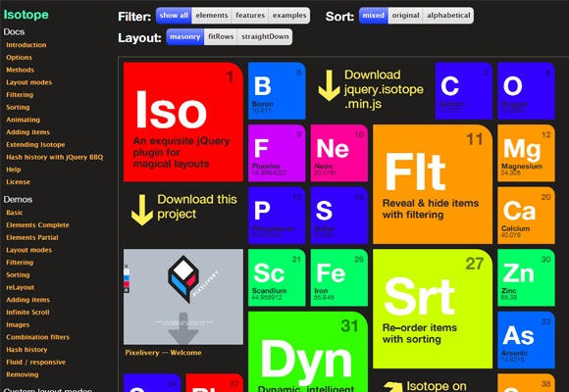Click the Download this project link
Screen dimensions: 569x392
pyautogui.click(x=196, y=207)
